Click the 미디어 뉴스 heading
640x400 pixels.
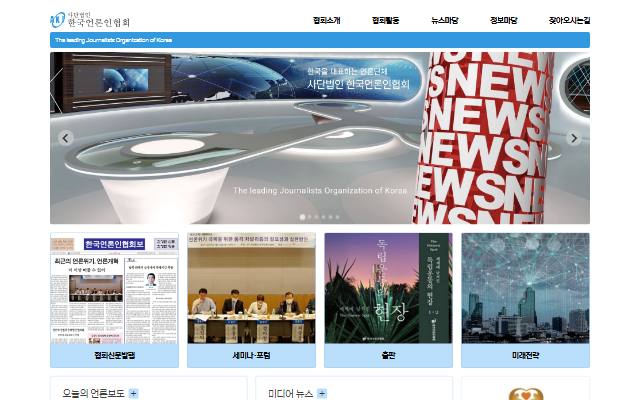(x=291, y=393)
